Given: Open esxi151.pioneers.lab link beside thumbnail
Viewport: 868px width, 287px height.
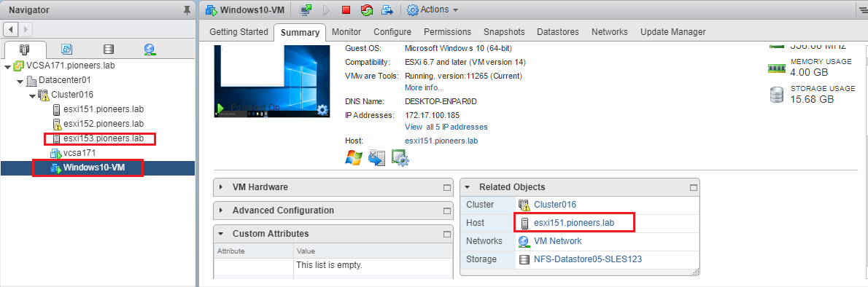Looking at the screenshot, I should pyautogui.click(x=441, y=141).
